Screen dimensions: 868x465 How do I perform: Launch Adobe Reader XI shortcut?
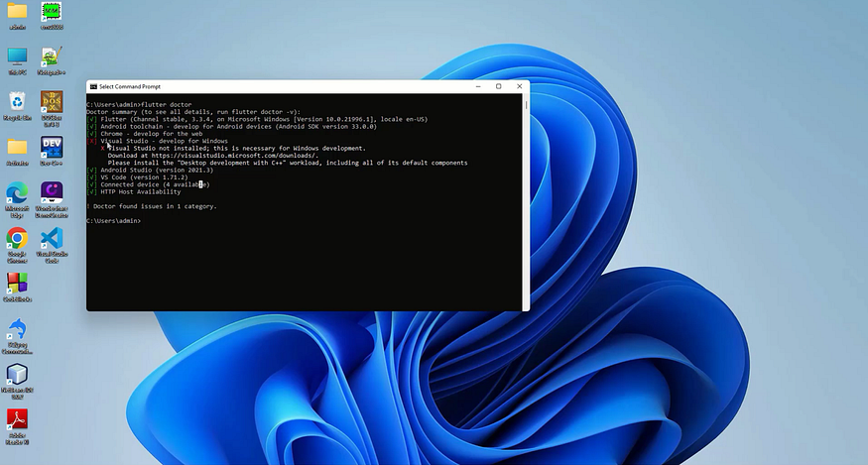[x=17, y=426]
